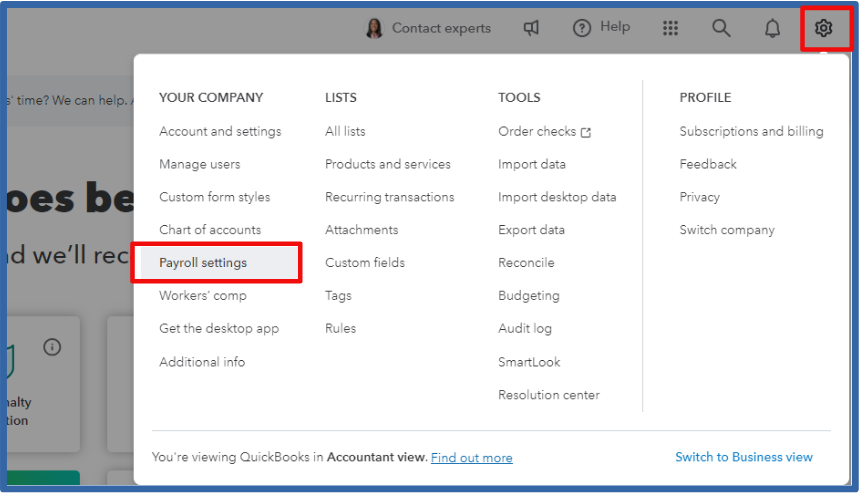Open Account and settings
861x493 pixels.
[220, 131]
